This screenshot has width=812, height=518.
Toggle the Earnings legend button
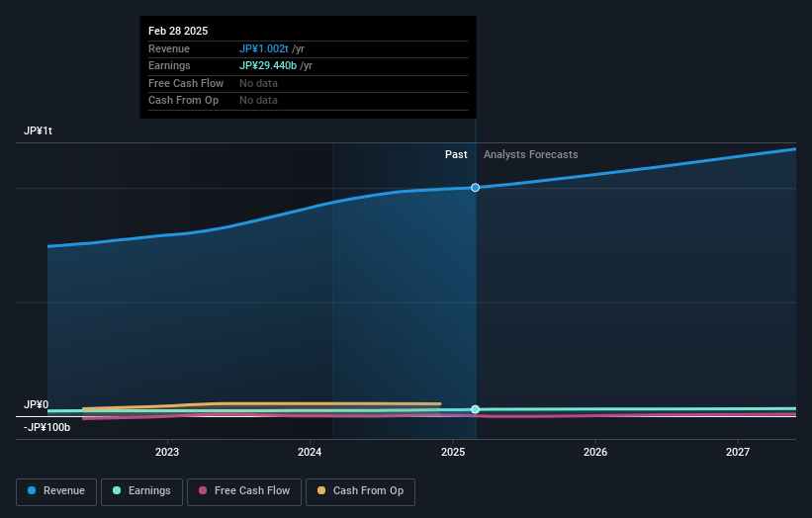click(x=141, y=491)
